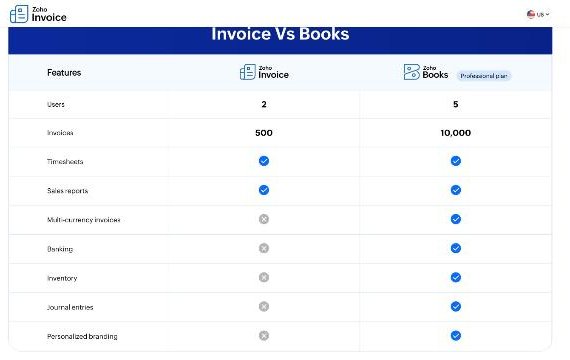This screenshot has width=570, height=360.
Task: Click Journal entries cross under Zoho Invoice
Action: [264, 307]
